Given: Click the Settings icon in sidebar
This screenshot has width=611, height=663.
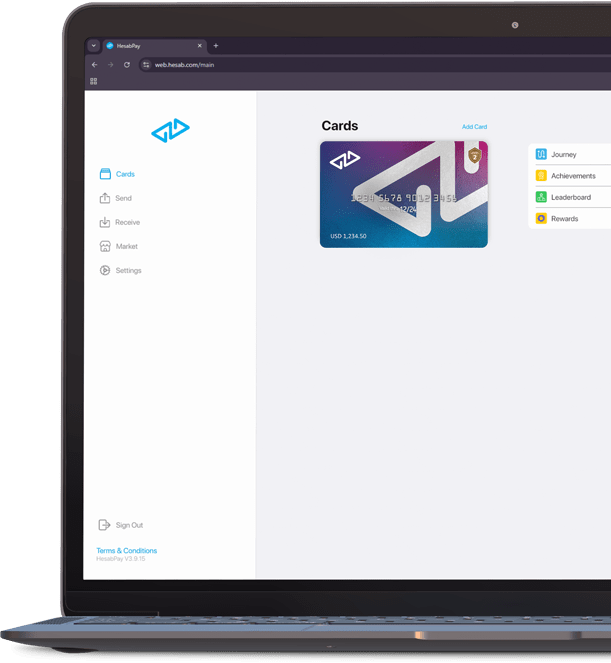Looking at the screenshot, I should 105,270.
